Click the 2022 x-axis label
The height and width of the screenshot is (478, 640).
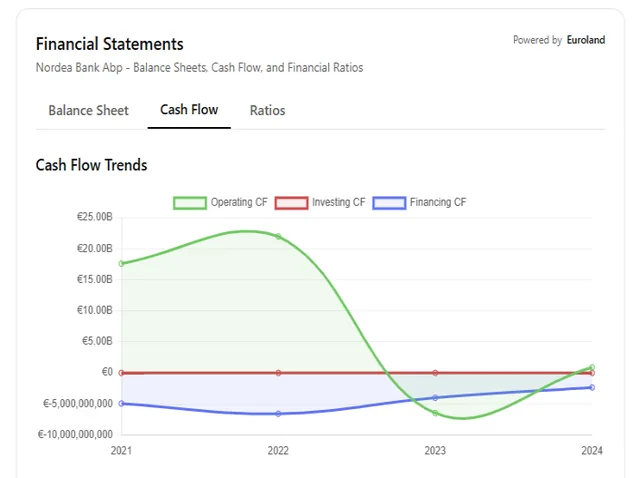pyautogui.click(x=278, y=451)
